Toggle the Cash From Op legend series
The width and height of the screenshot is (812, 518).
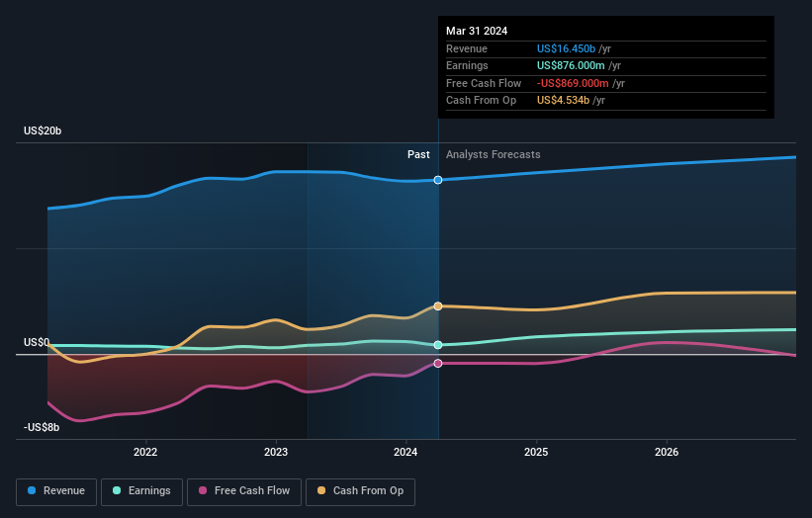click(x=360, y=491)
